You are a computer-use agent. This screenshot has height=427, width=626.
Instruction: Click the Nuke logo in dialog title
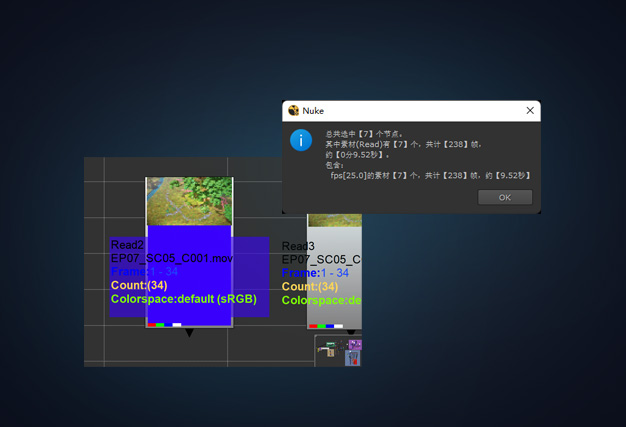[293, 111]
